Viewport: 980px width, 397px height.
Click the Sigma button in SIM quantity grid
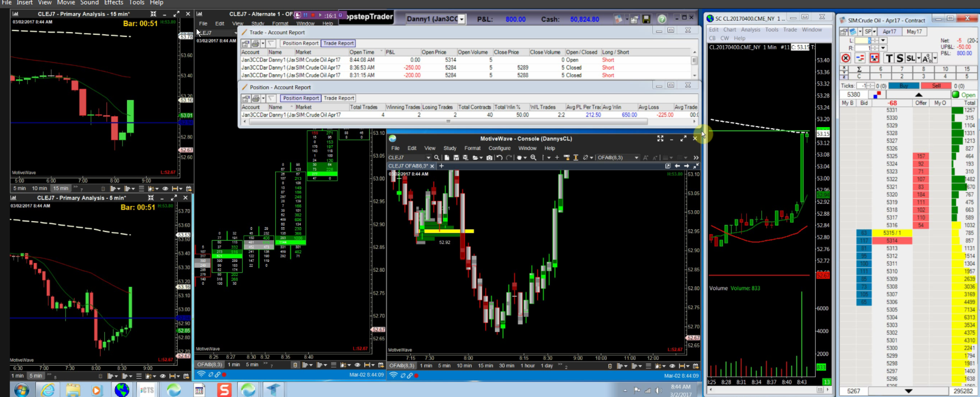(859, 69)
